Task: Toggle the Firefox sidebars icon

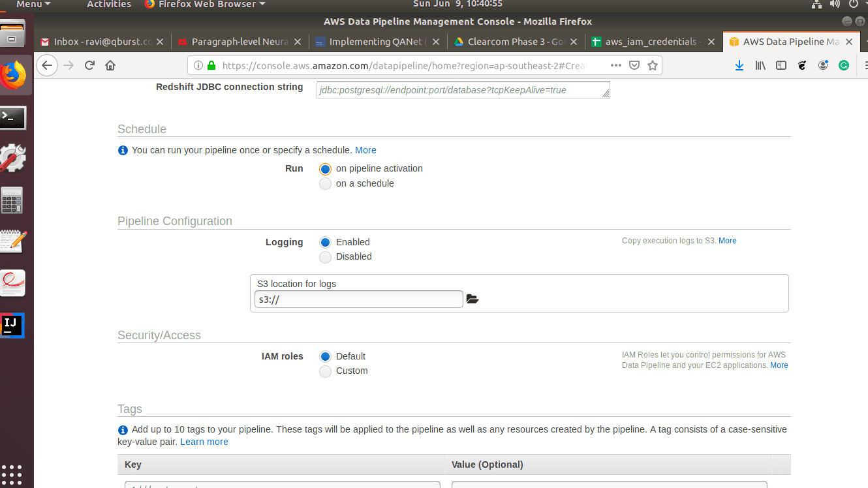Action: [781, 65]
